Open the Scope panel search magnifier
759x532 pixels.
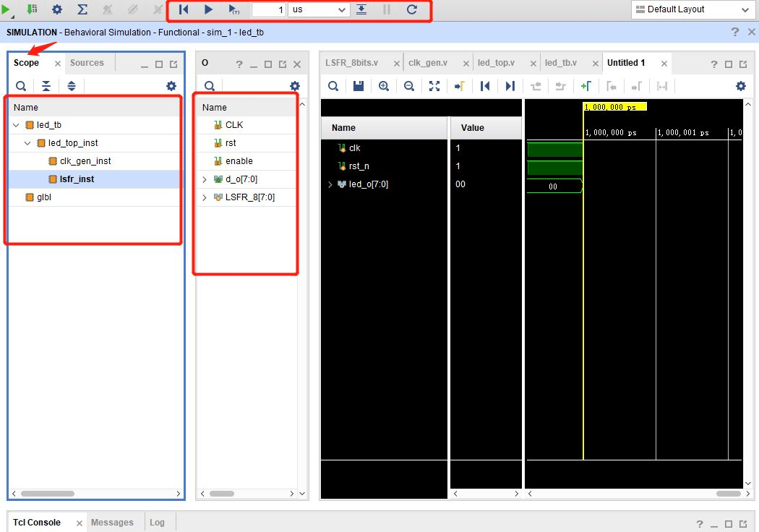click(21, 85)
